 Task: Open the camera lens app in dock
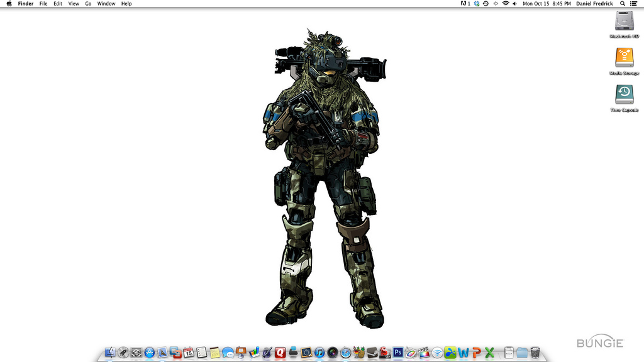tap(333, 352)
